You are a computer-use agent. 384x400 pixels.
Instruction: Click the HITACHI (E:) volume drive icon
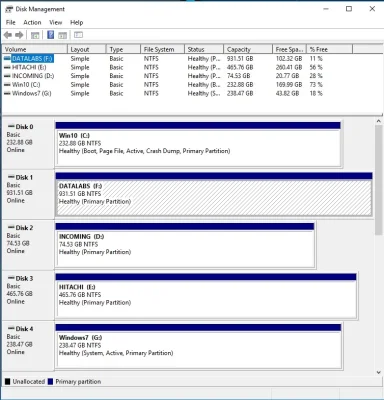pyautogui.click(x=7, y=67)
